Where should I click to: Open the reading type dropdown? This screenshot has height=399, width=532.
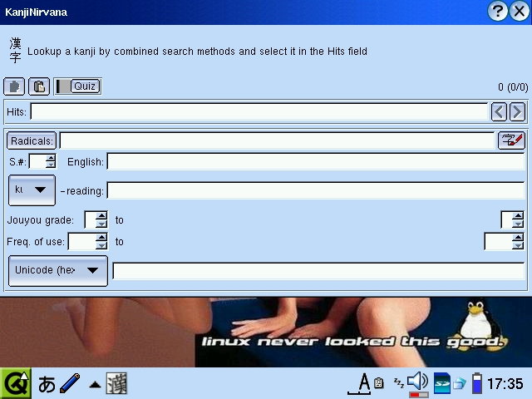click(x=32, y=190)
